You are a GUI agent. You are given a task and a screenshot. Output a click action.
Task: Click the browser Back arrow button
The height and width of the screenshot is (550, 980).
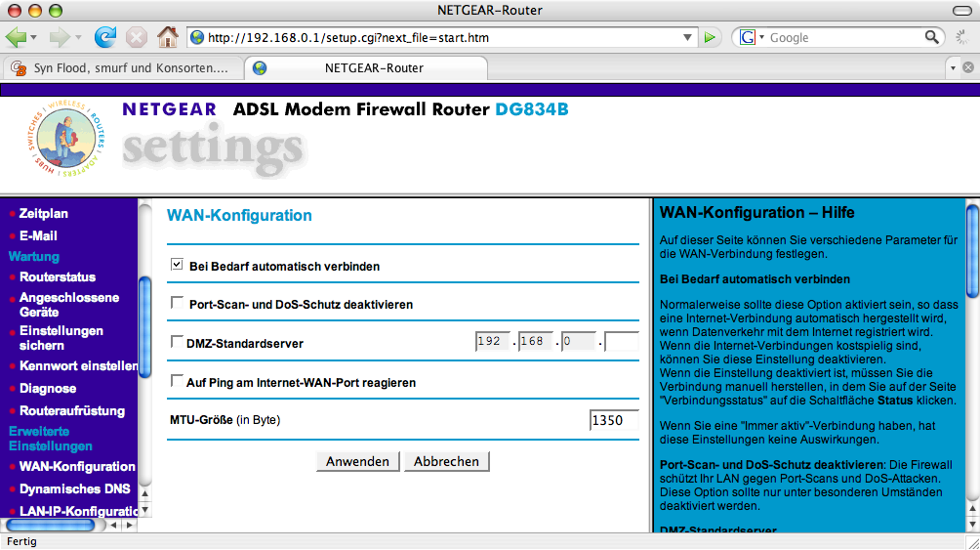(x=16, y=37)
